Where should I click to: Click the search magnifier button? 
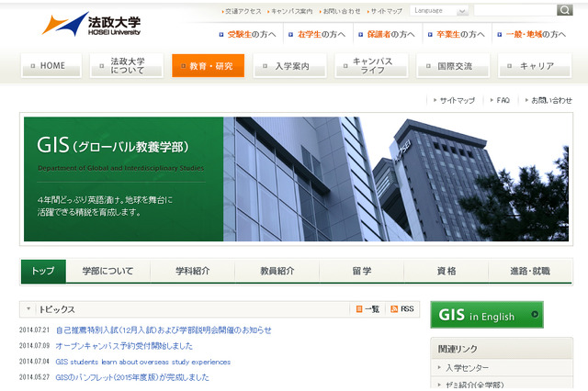(x=564, y=10)
